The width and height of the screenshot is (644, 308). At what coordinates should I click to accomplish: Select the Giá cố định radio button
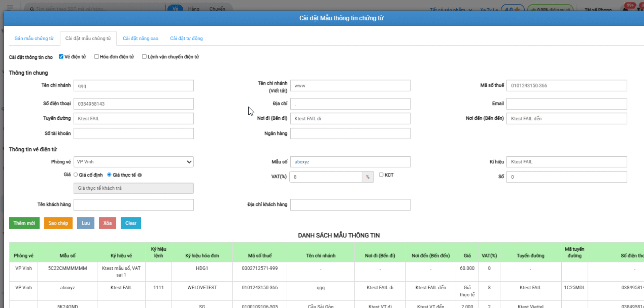pos(76,175)
